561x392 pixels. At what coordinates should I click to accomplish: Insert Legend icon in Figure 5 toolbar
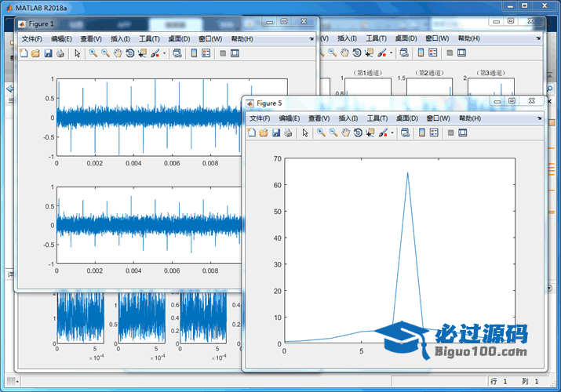434,133
